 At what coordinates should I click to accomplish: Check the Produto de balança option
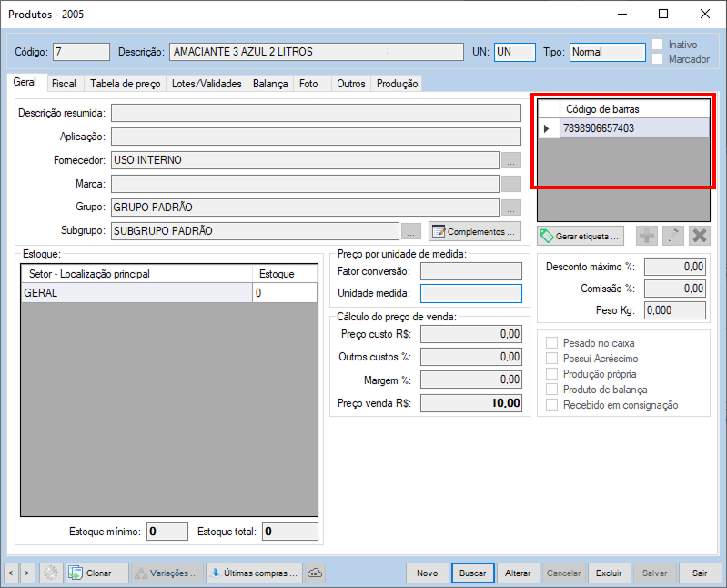(552, 390)
